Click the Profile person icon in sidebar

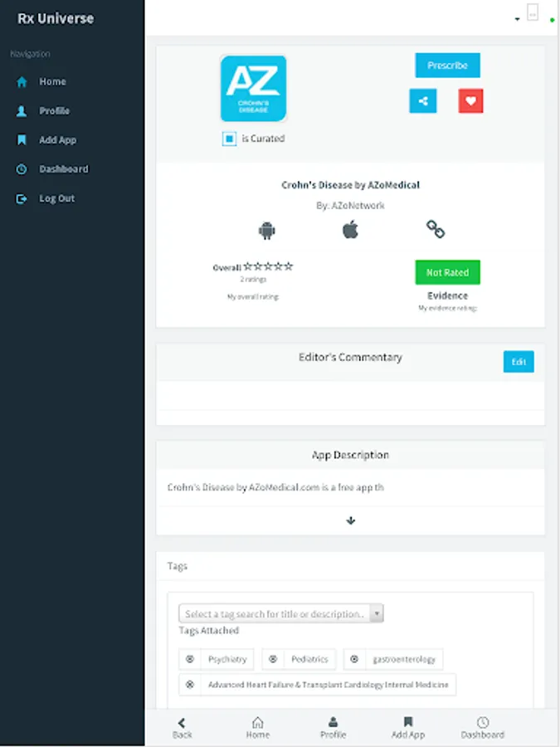click(x=22, y=111)
